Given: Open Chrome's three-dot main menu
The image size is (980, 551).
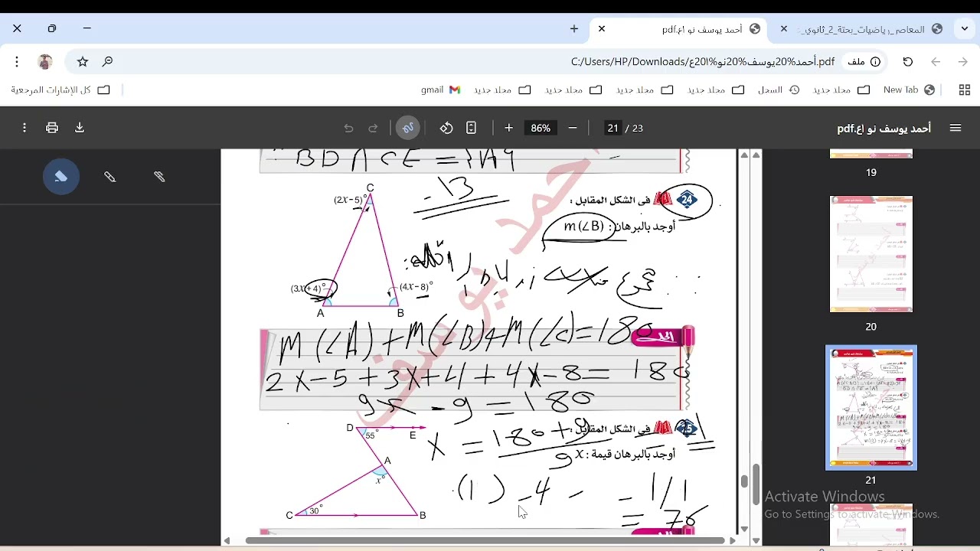Looking at the screenshot, I should [17, 61].
